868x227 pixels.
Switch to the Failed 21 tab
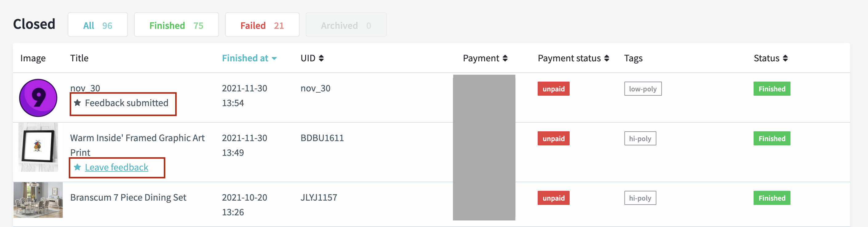click(262, 25)
